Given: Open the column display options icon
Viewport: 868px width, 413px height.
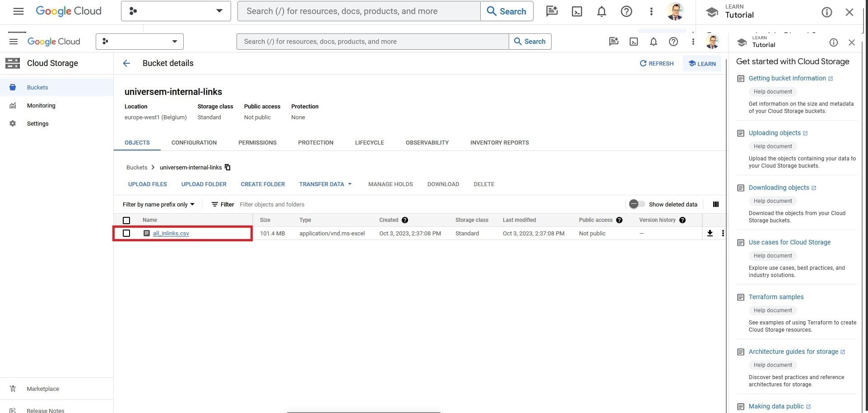Looking at the screenshot, I should pyautogui.click(x=715, y=204).
